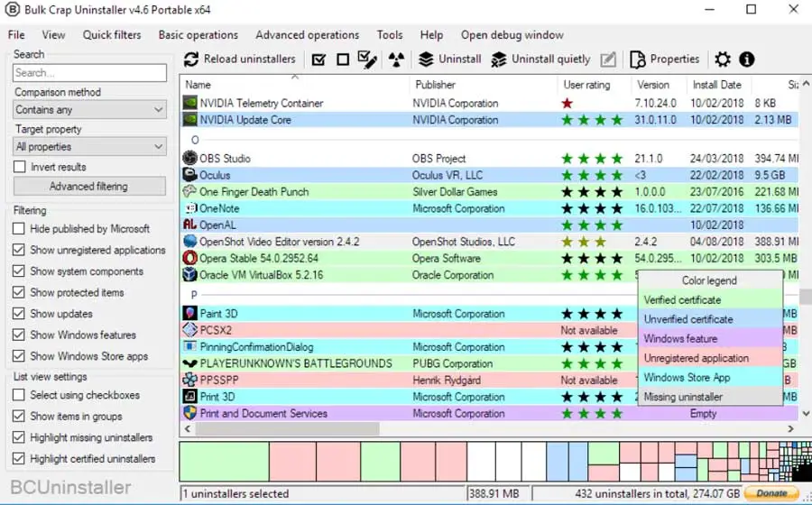Screen dimensions: 812x505
Task: Toggle Hide published by Microsoft
Action: 19,228
